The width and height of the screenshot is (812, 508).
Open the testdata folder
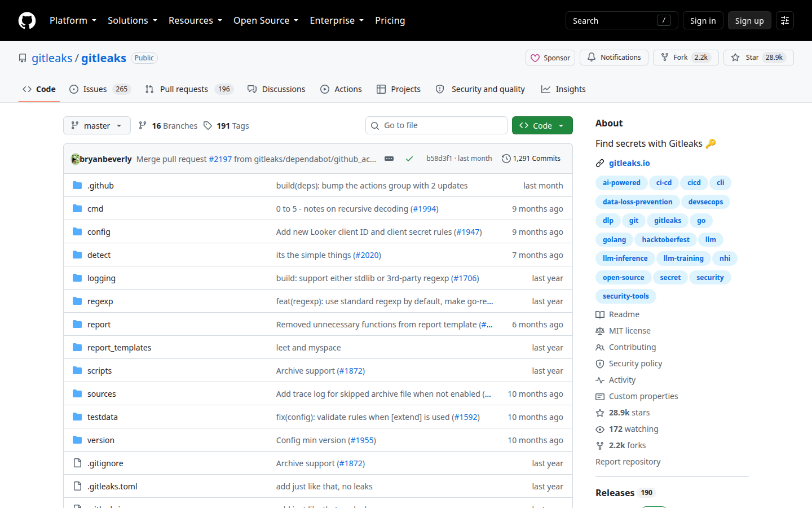[103, 417]
